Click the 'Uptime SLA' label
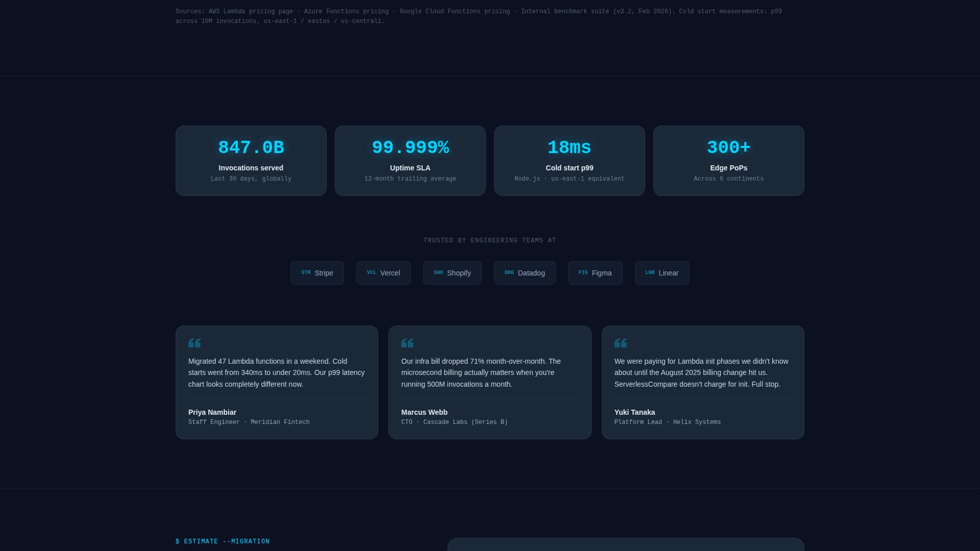The image size is (980, 551). click(410, 168)
